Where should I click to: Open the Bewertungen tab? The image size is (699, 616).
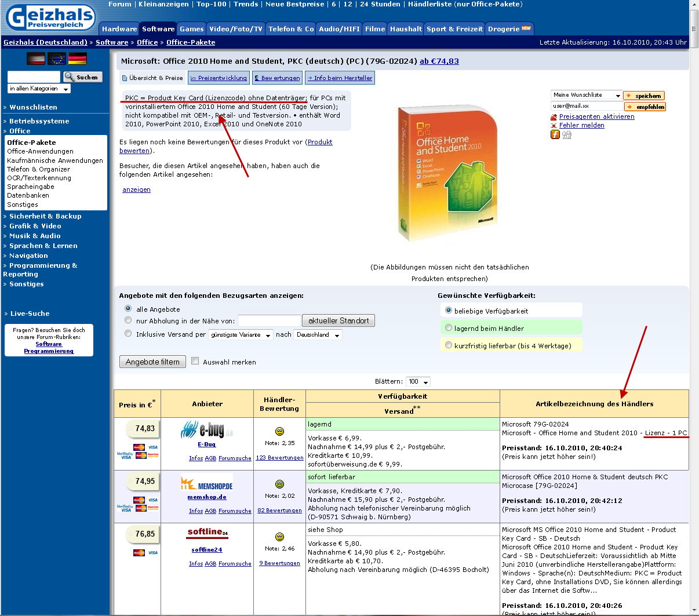[278, 78]
